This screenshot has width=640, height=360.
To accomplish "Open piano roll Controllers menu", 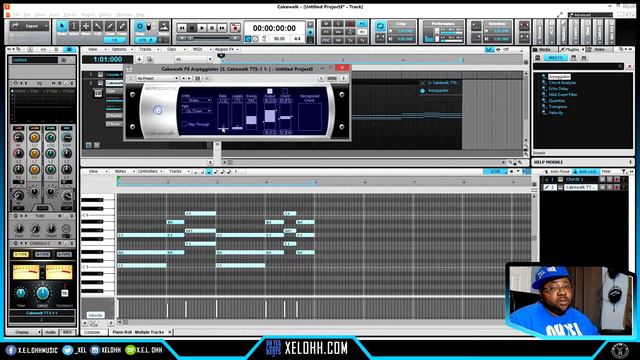I will (x=149, y=171).
